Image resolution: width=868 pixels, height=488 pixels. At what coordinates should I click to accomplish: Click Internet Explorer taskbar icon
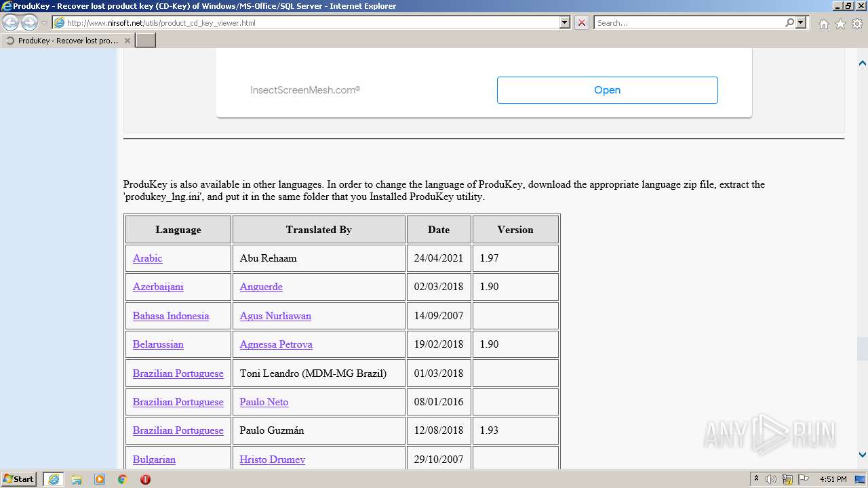click(x=54, y=479)
